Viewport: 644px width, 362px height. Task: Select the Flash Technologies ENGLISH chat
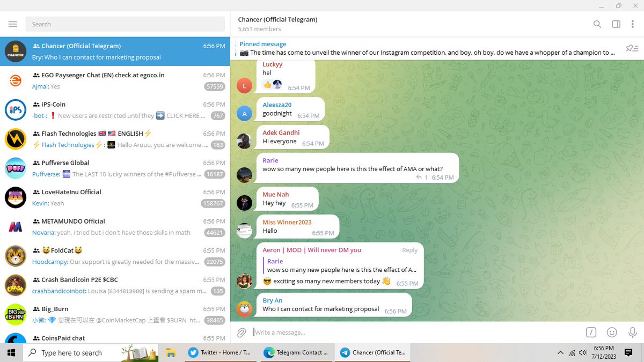[115, 139]
